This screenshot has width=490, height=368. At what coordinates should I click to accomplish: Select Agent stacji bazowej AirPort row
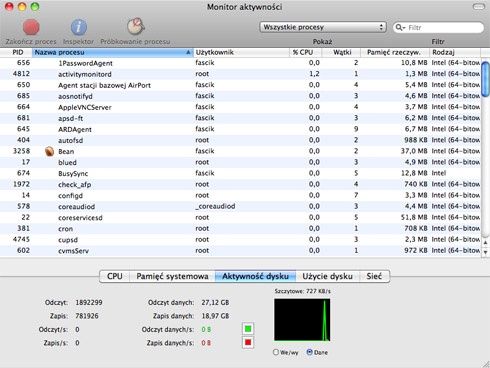point(240,85)
